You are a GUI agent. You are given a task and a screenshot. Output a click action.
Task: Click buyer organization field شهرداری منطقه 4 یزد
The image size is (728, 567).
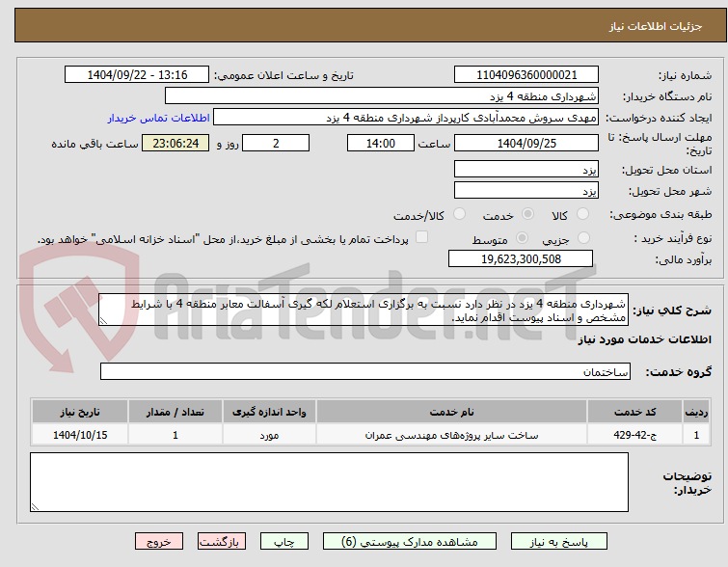click(382, 96)
